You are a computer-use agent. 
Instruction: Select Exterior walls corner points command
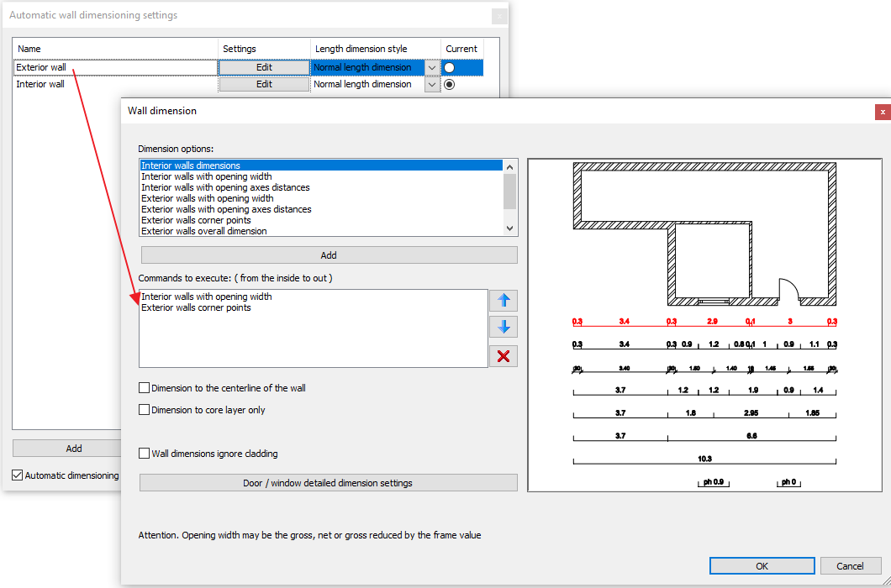click(x=196, y=307)
